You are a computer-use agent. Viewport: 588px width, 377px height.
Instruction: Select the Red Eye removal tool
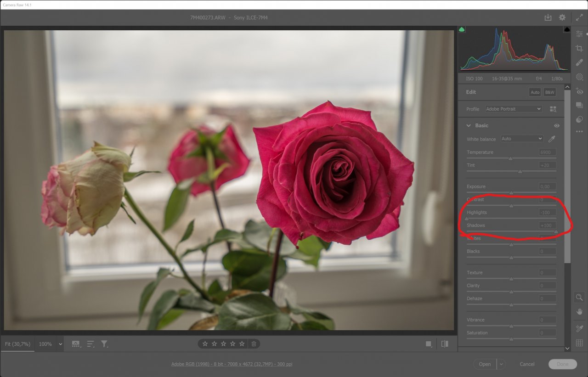pyautogui.click(x=579, y=91)
